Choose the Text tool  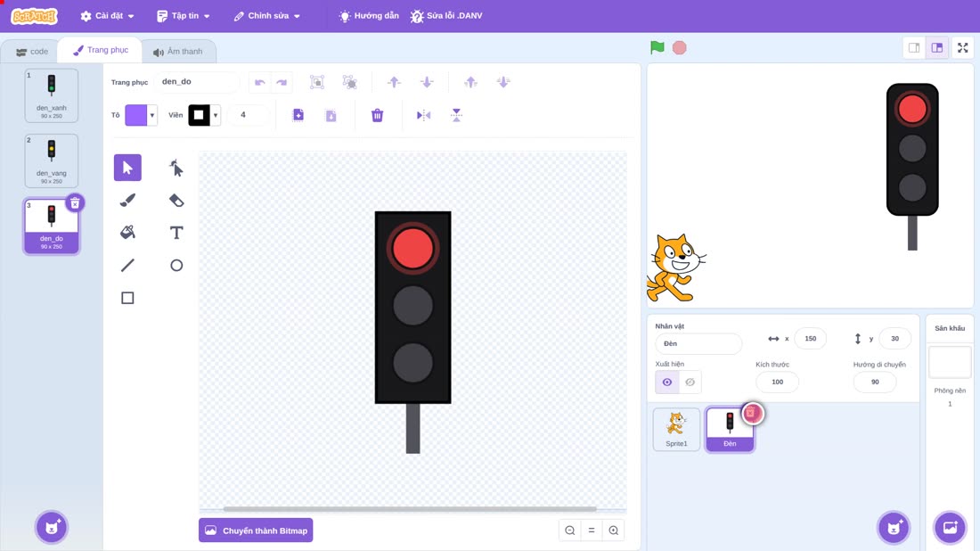176,233
